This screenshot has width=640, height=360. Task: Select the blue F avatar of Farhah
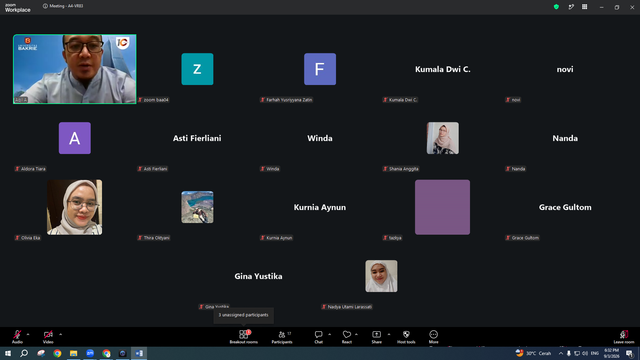tap(320, 69)
